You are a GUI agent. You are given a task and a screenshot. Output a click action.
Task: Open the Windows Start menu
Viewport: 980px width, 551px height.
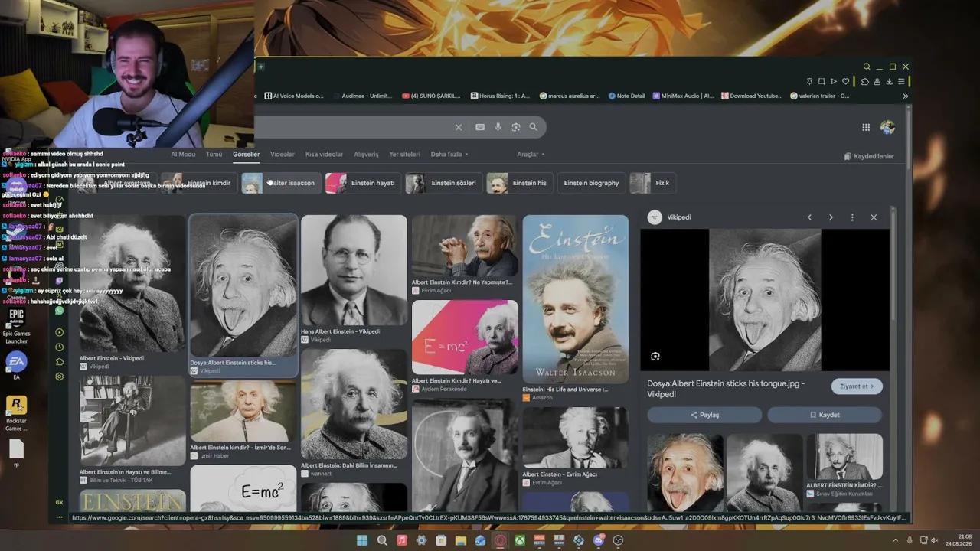click(362, 540)
